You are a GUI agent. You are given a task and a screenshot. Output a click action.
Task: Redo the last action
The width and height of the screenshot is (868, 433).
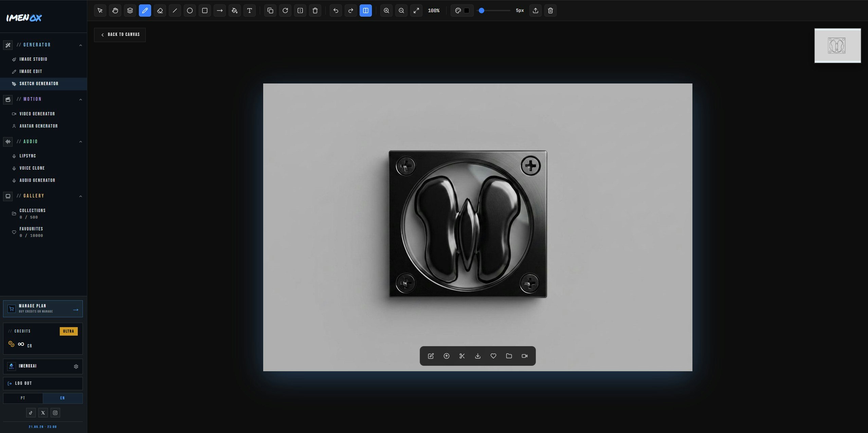[351, 11]
